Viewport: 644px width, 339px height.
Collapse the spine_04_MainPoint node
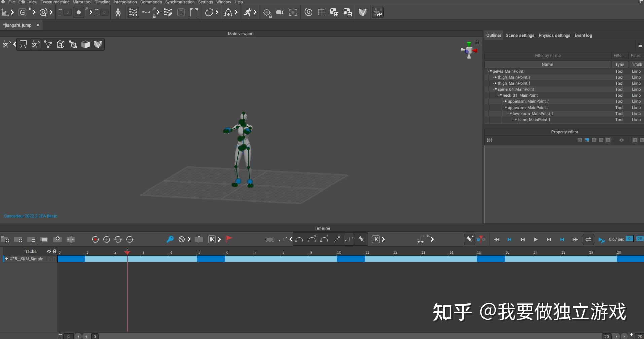tap(496, 89)
